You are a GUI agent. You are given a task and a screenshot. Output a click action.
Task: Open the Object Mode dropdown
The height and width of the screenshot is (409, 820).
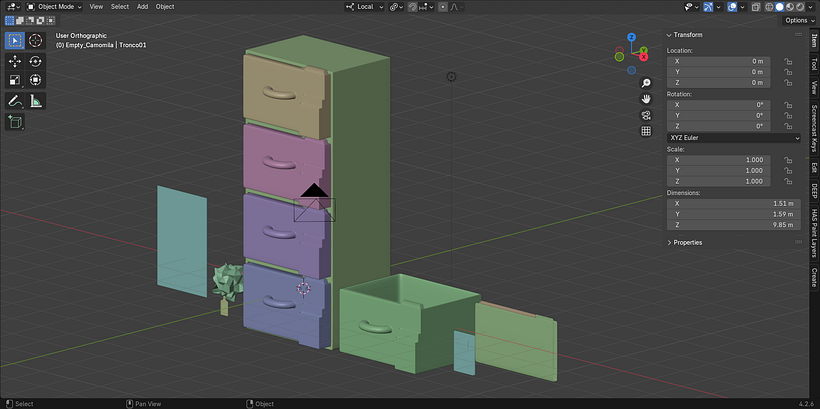54,7
